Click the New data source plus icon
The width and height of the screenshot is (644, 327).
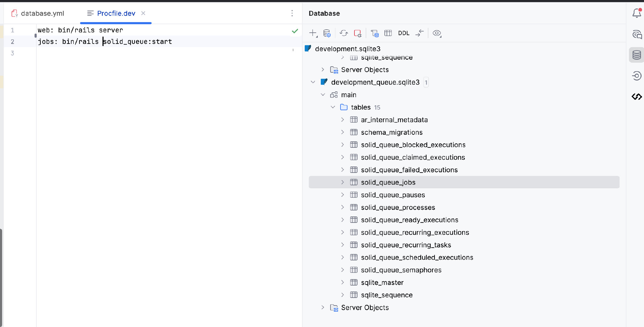pyautogui.click(x=313, y=33)
